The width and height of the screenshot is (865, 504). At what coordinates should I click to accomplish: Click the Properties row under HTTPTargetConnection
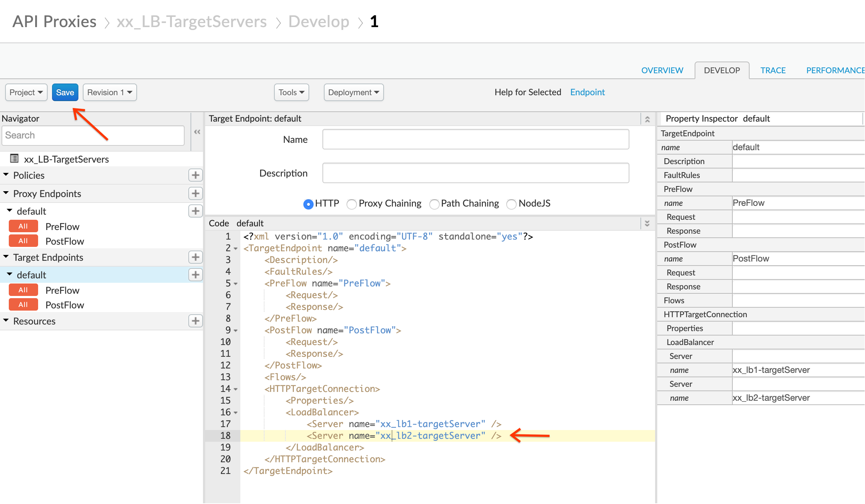pos(761,328)
